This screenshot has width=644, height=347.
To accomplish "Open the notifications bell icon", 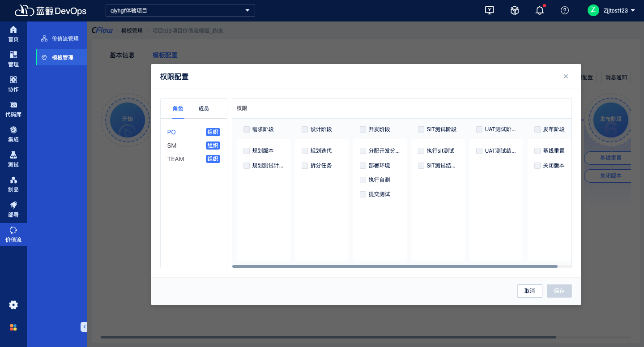I will click(540, 10).
